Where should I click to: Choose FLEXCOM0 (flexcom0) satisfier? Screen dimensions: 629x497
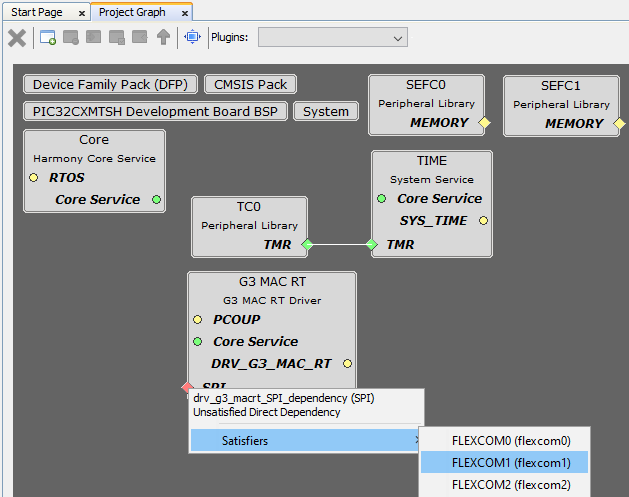[x=504, y=441]
